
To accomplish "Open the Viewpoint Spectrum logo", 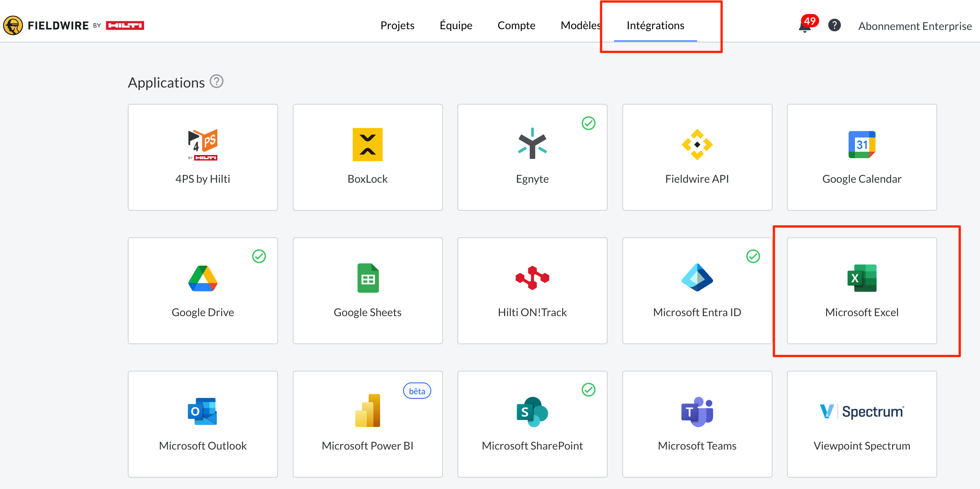I will coord(862,411).
